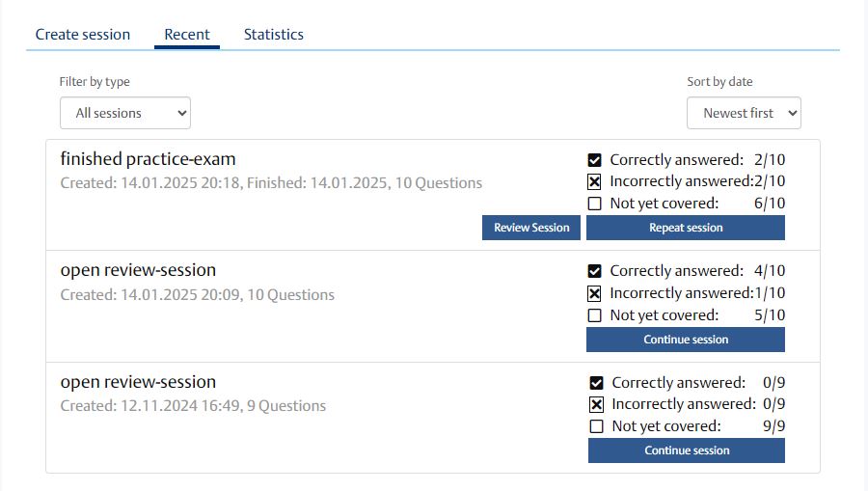Toggle Incorrectly answered checkbox in 20:09 review-session

click(594, 293)
